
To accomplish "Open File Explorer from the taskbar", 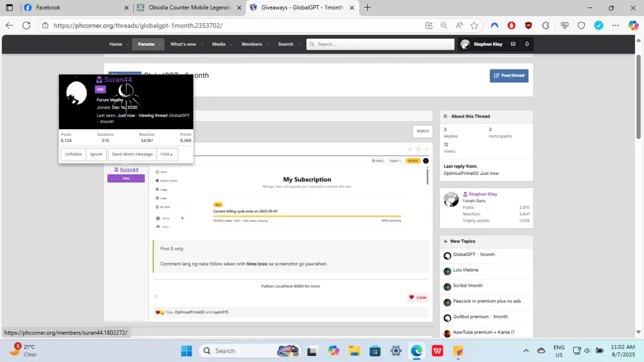I will click(x=355, y=351).
